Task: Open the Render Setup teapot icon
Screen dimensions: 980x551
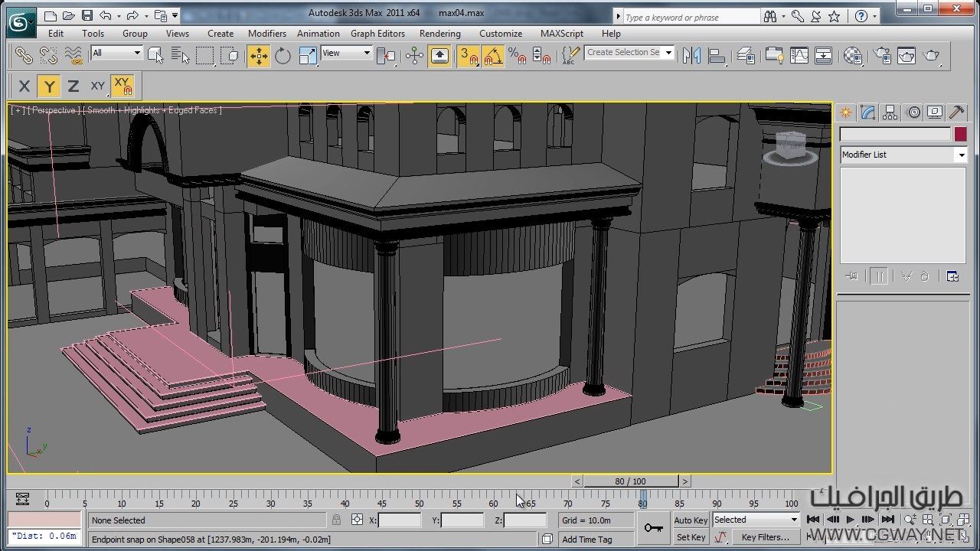Action: pos(883,56)
